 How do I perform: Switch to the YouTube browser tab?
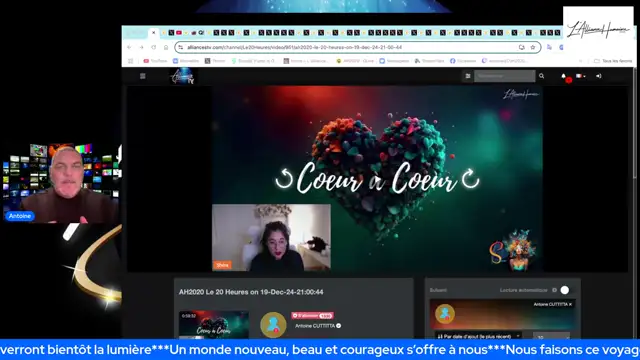[179, 33]
